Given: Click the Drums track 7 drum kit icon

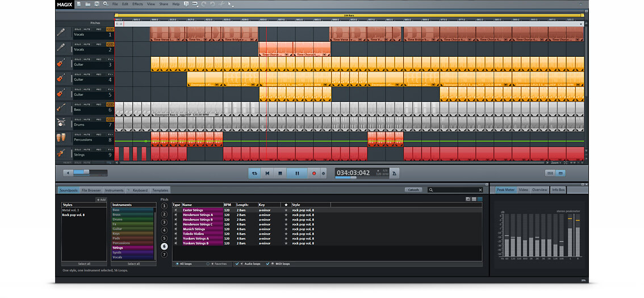Looking at the screenshot, I should pos(61,123).
